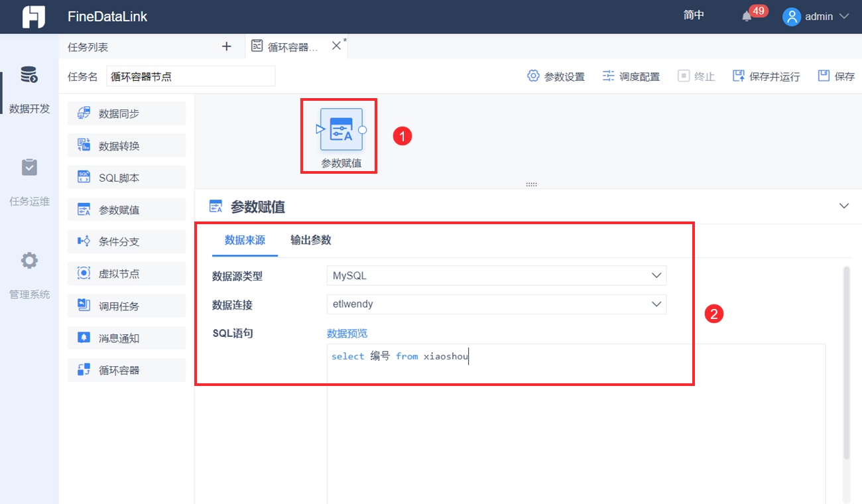
Task: Click the 49 notification badge
Action: tap(758, 11)
